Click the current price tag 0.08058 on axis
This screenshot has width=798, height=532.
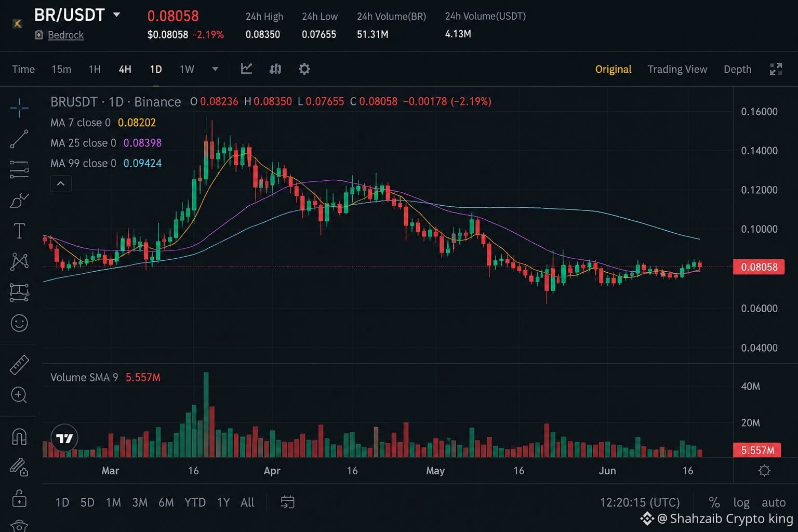click(759, 267)
